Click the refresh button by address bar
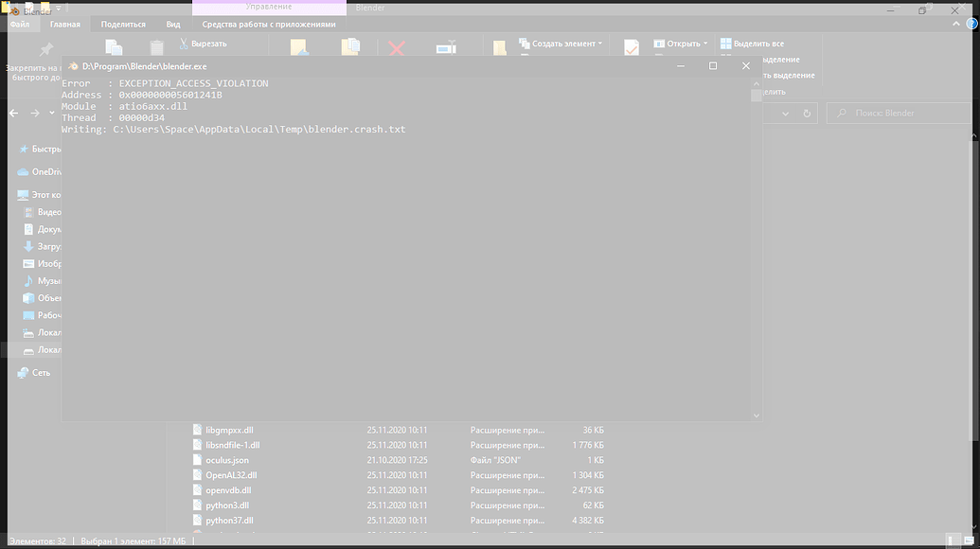980x549 pixels. click(807, 114)
